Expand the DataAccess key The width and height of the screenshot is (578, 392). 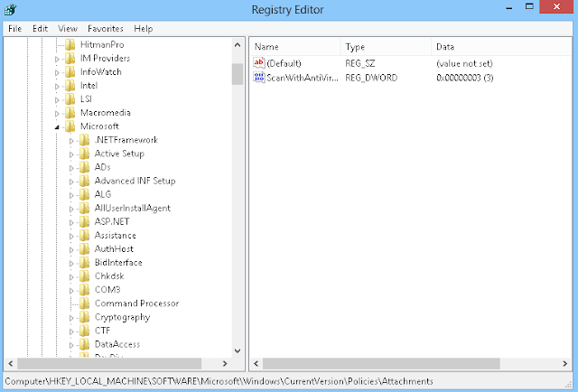click(x=71, y=345)
